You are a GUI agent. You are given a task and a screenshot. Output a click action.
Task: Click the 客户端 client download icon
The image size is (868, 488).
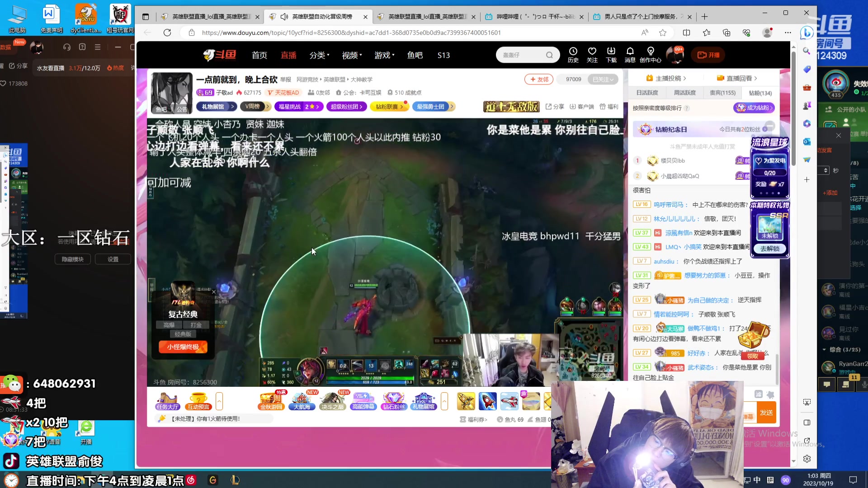(582, 107)
